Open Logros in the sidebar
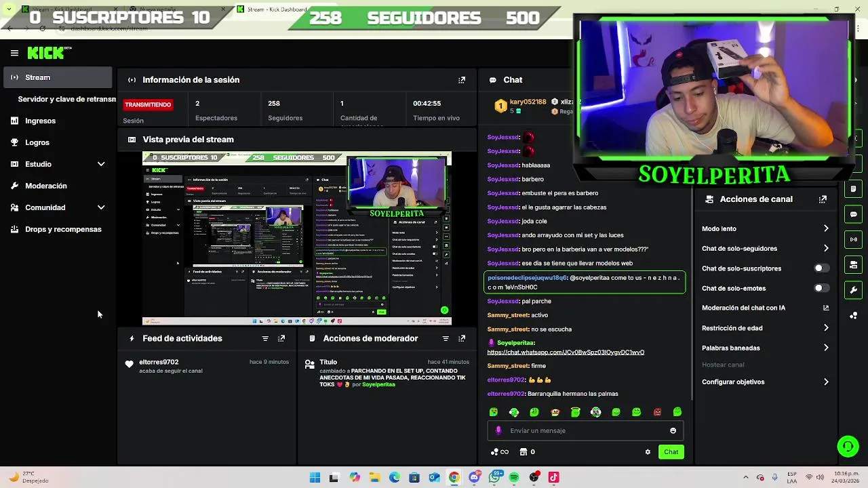This screenshot has height=488, width=868. [x=58, y=142]
